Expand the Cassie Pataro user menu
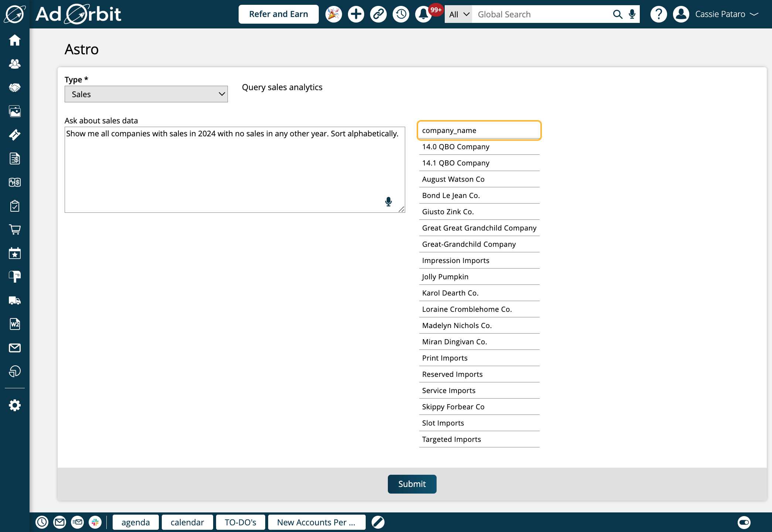Screen dimensions: 772x532 [x=720, y=14]
